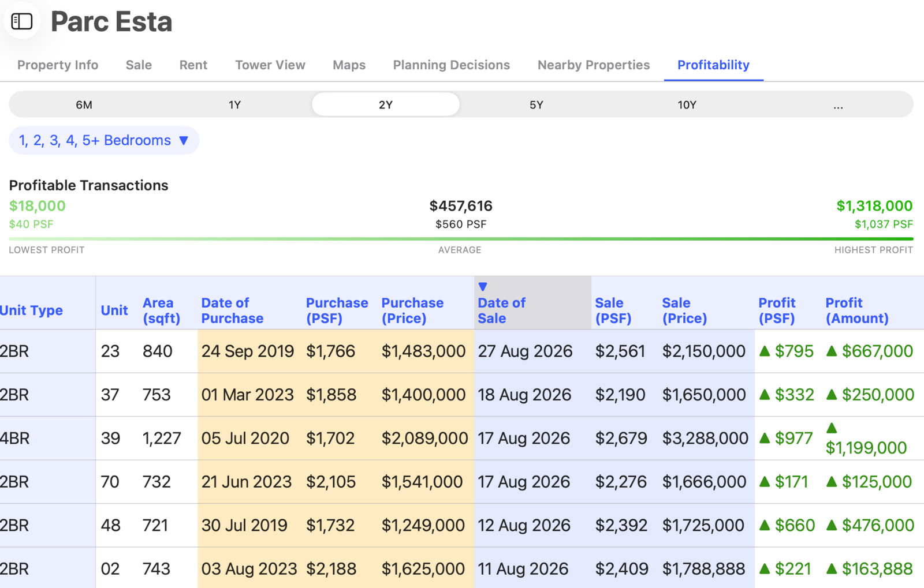Sort by the Unit column header
The height and width of the screenshot is (588, 924).
[x=114, y=310]
